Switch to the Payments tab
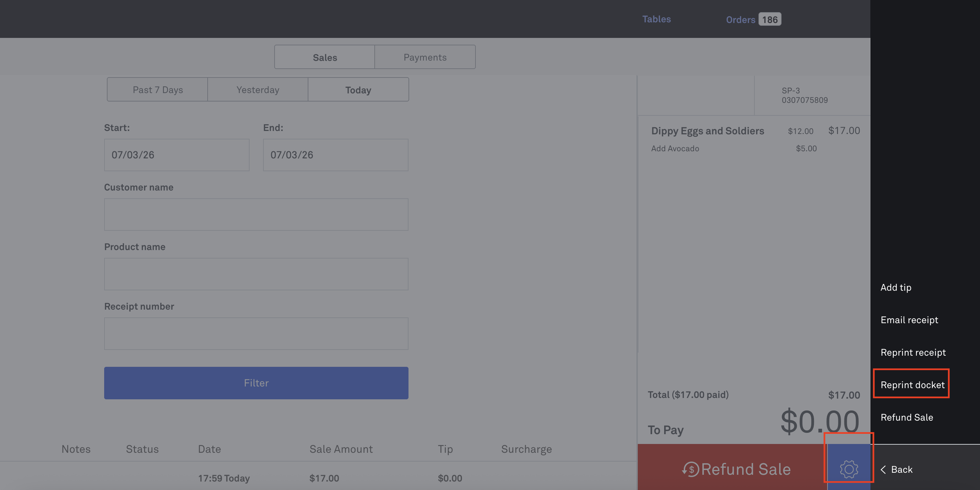Image resolution: width=980 pixels, height=490 pixels. click(x=425, y=57)
